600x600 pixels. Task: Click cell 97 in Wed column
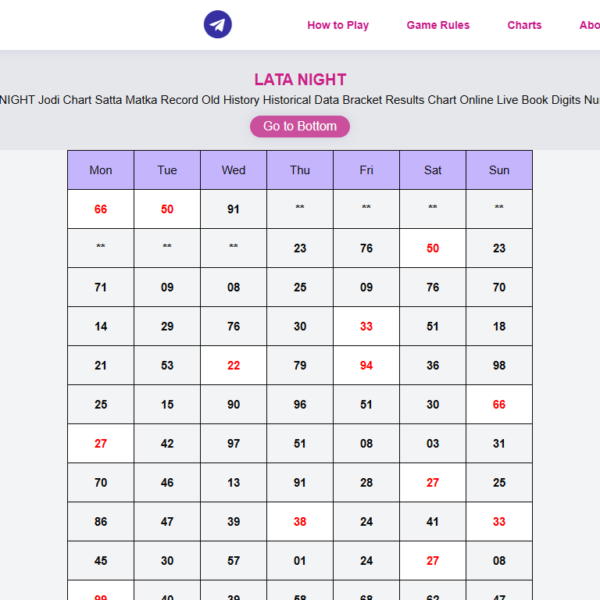233,443
